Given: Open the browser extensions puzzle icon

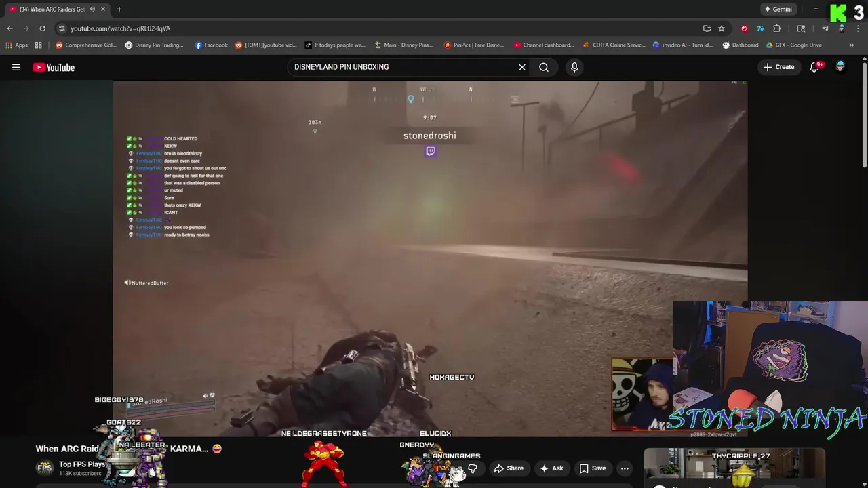Looking at the screenshot, I should [x=777, y=28].
